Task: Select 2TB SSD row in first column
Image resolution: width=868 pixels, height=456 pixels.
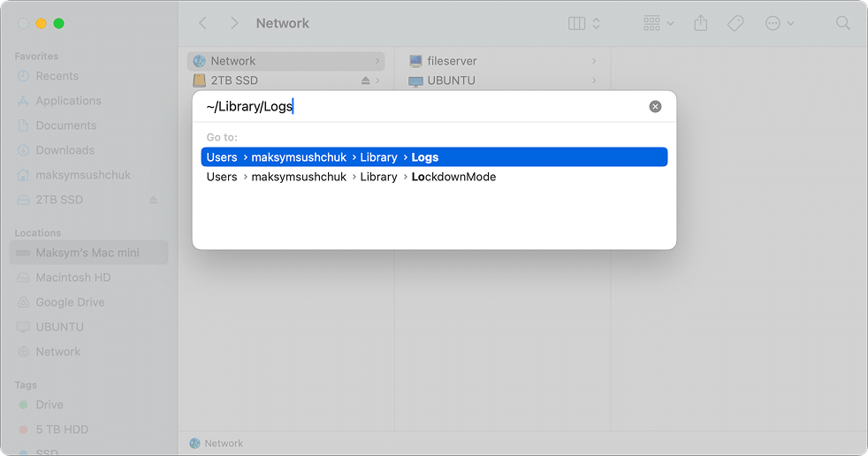Action: [x=286, y=80]
